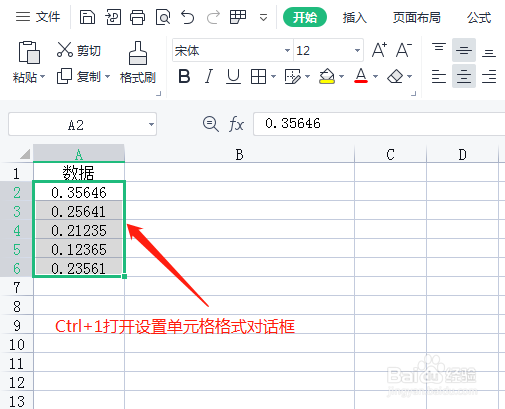Expand the borders dropdown arrow
The image size is (505, 409).
pos(273,77)
